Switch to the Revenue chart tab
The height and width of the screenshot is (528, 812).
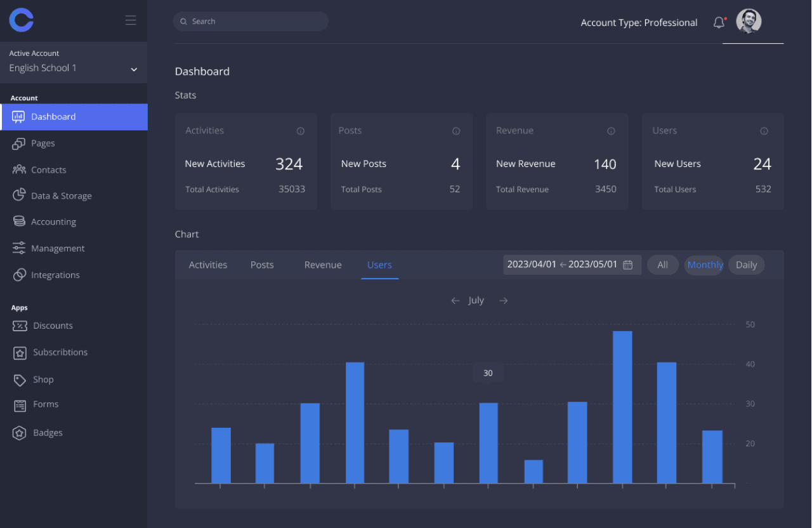click(x=323, y=265)
